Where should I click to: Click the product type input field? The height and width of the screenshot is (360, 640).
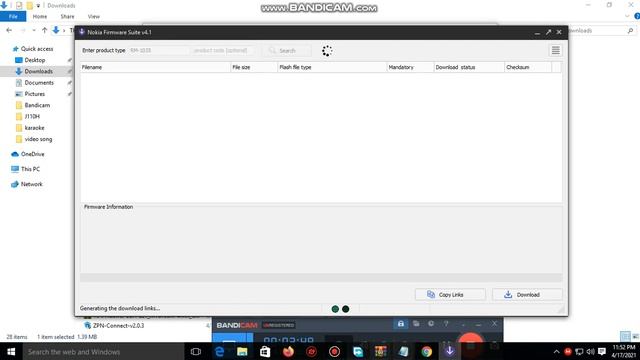158,51
